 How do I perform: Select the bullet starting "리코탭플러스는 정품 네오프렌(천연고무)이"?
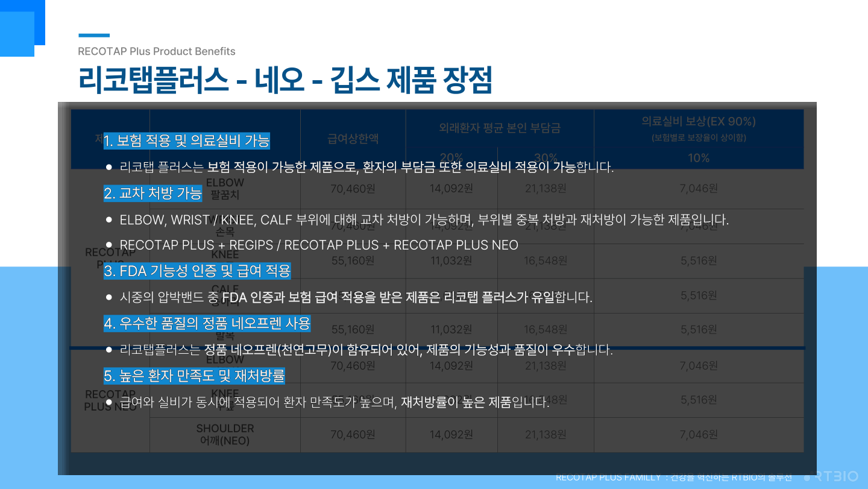(359, 350)
